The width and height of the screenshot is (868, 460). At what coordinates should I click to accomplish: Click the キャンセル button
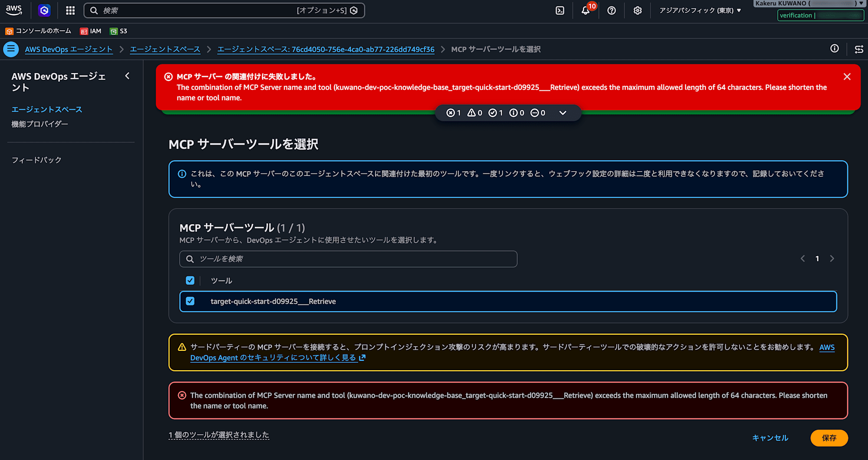click(x=770, y=438)
